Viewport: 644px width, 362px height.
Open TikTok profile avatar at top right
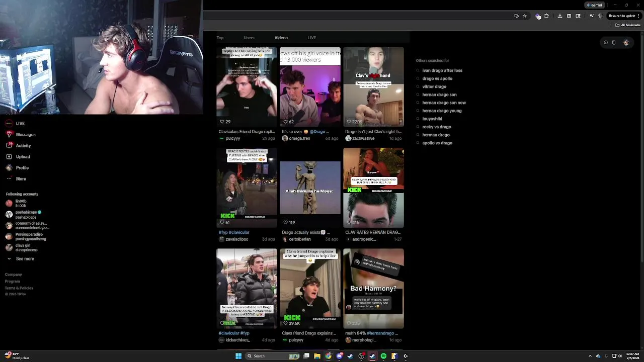point(626,43)
